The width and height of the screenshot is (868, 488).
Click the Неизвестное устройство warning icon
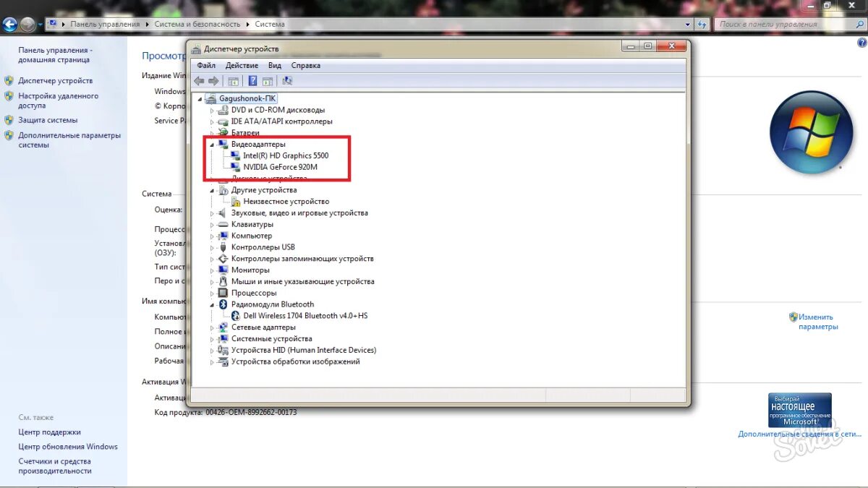pos(235,202)
